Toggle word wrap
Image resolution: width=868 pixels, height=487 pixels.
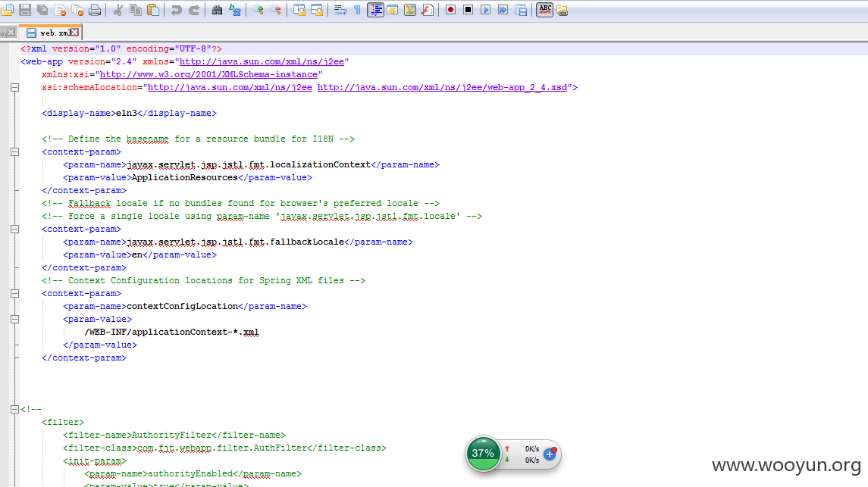pyautogui.click(x=340, y=10)
